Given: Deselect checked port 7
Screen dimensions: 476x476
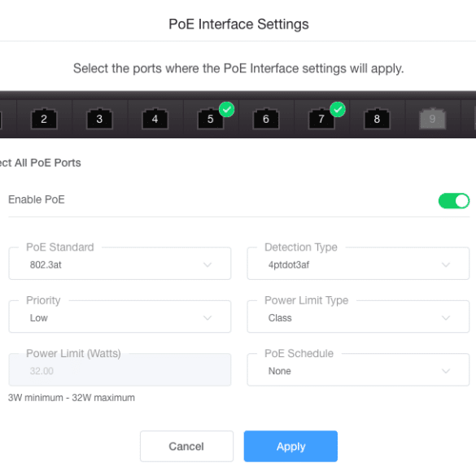Looking at the screenshot, I should point(321,119).
